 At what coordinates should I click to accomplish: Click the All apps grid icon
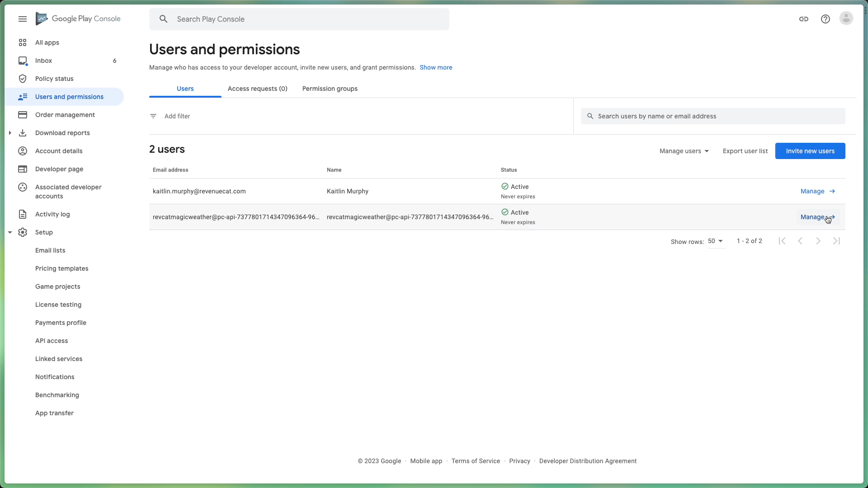[23, 42]
